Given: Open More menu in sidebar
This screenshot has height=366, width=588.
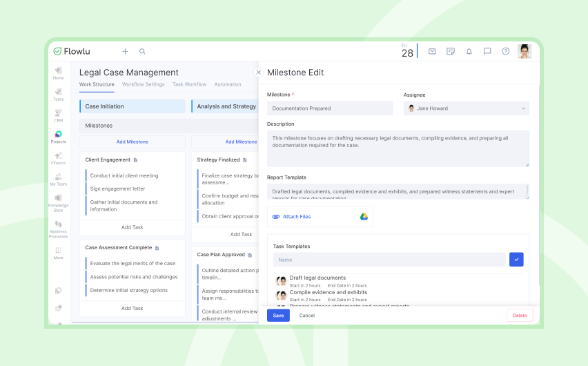Looking at the screenshot, I should 58,253.
